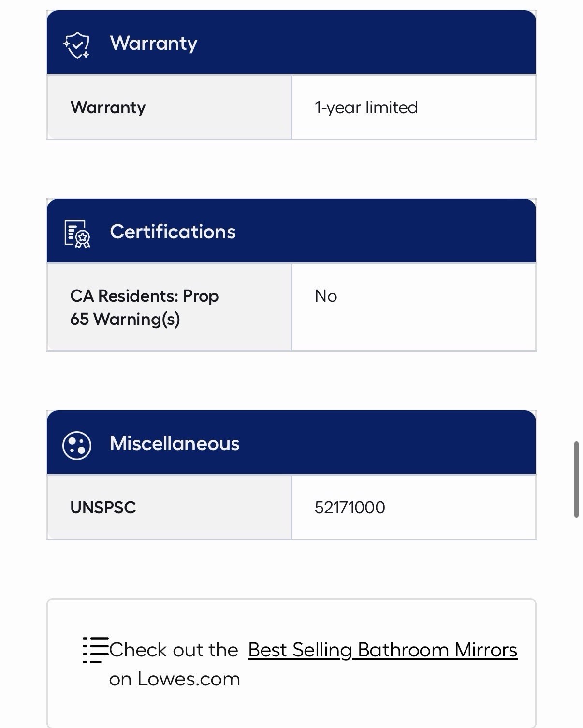Open the Best Selling Bathroom Mirrors link
Screen dimensions: 583x728
[x=383, y=650]
